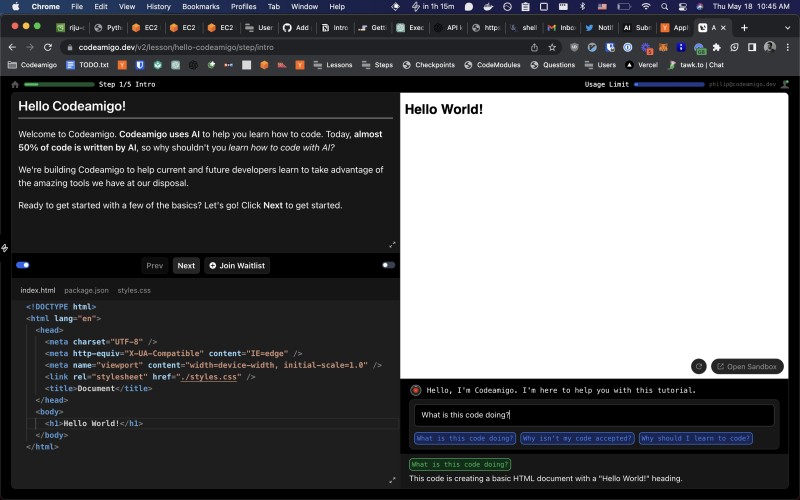Expand the code editor panel icon
Viewport: 800px width, 500px height.
coord(392,480)
